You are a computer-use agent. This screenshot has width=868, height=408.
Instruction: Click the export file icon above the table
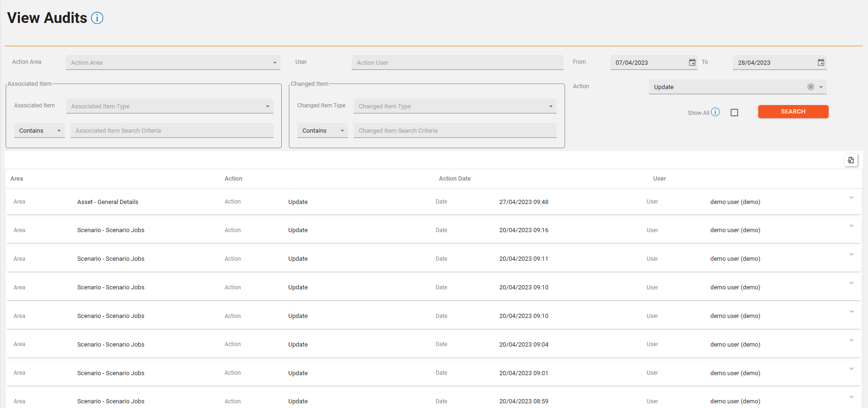click(851, 160)
